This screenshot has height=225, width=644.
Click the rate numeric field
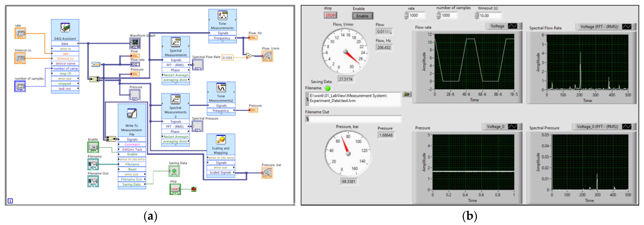tap(417, 16)
